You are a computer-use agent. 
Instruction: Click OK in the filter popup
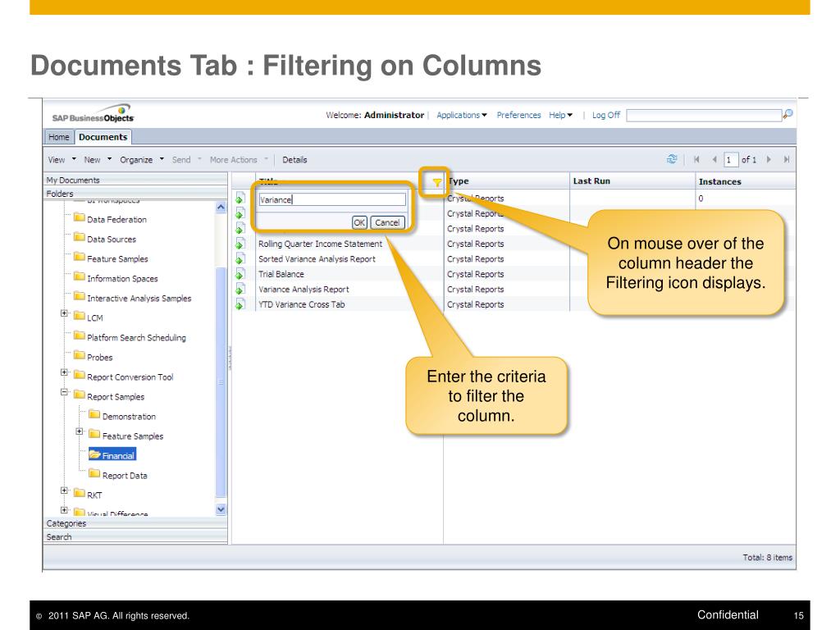tap(359, 222)
